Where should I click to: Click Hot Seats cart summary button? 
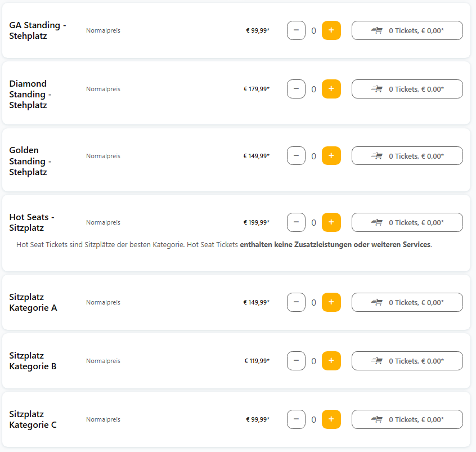407,222
